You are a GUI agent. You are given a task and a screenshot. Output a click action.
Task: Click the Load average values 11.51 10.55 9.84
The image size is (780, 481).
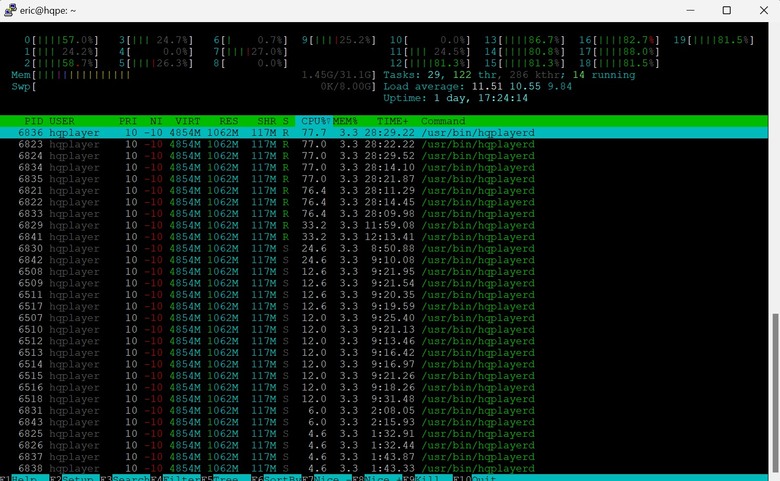tap(521, 86)
